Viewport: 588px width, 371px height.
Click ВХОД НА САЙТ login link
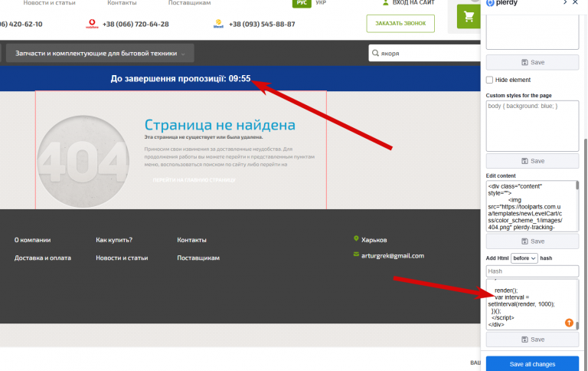click(x=413, y=2)
